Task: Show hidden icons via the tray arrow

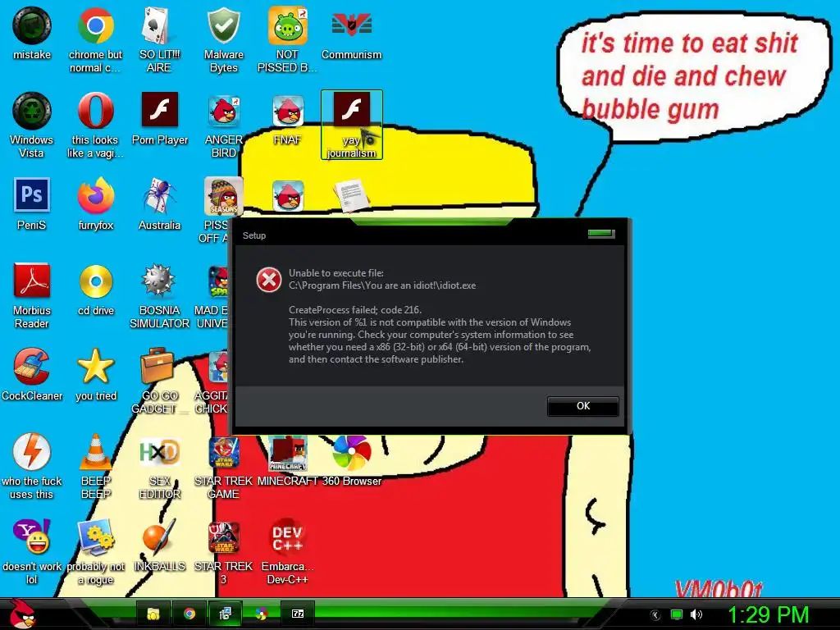Action: pos(655,615)
